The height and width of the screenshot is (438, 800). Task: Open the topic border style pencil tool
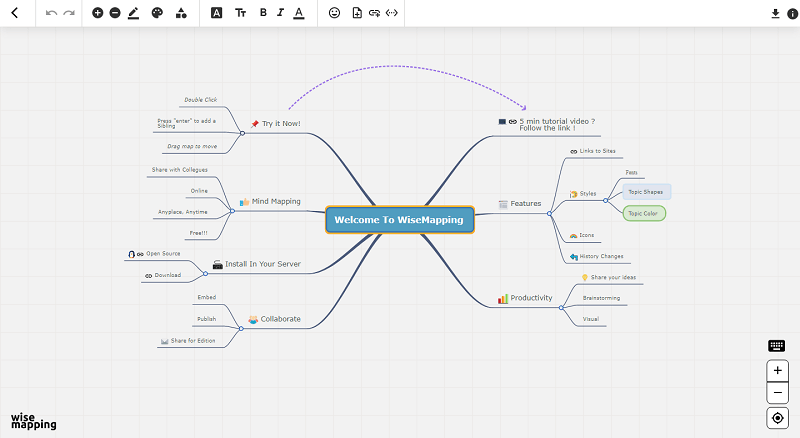(x=133, y=13)
